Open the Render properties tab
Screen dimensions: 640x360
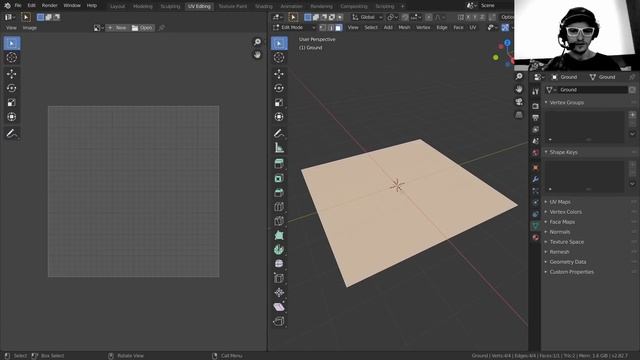coord(536,106)
